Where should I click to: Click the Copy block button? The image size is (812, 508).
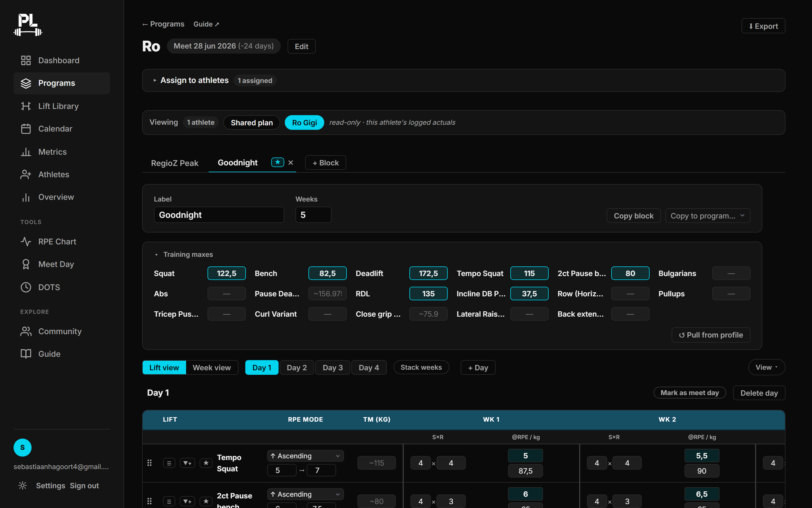[x=634, y=216]
